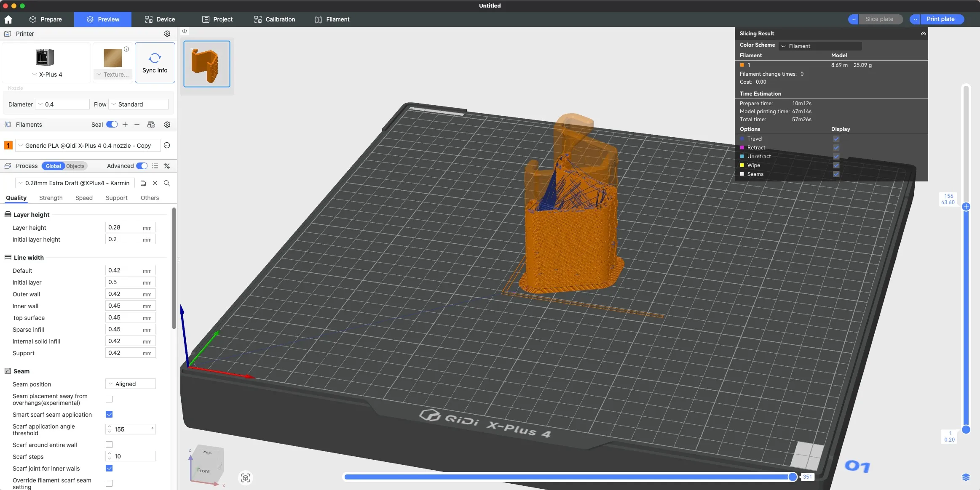
Task: Click the compare presets icon beside Advanced
Action: (x=167, y=166)
